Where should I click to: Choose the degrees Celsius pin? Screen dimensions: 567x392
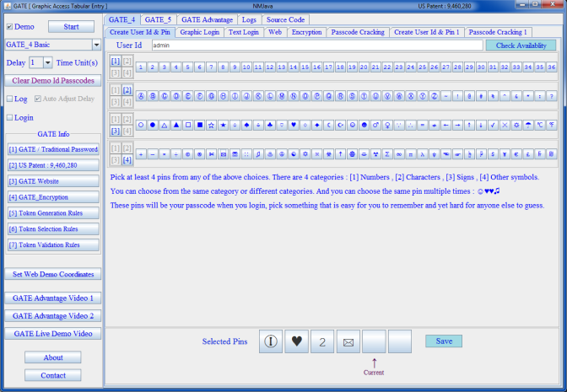click(x=539, y=125)
